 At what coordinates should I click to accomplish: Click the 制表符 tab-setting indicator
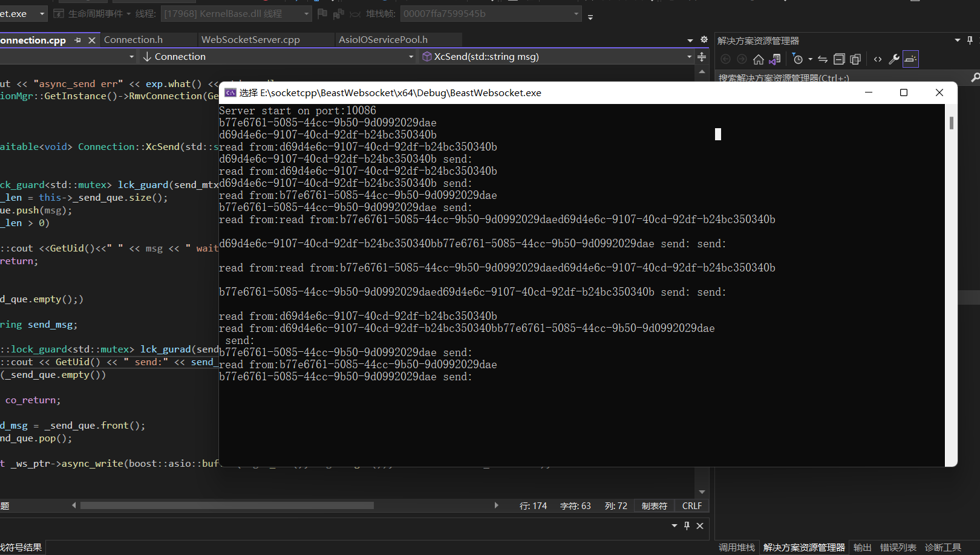tap(655, 506)
